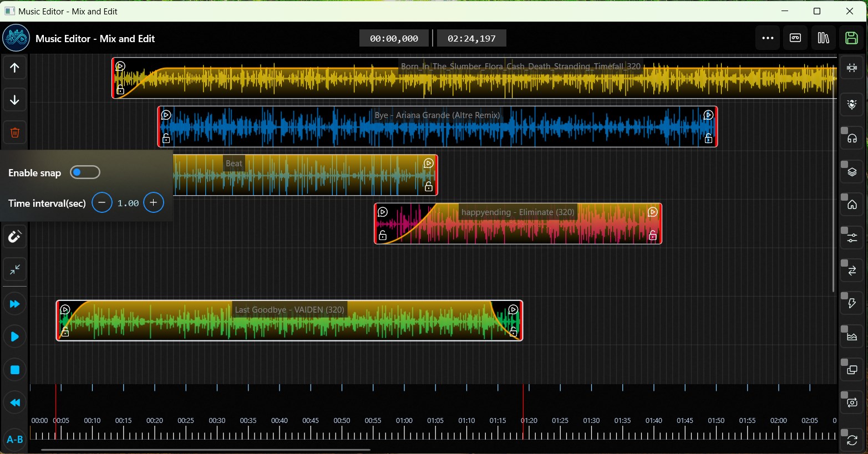
Task: Click the A-B loop button
Action: pos(14,439)
